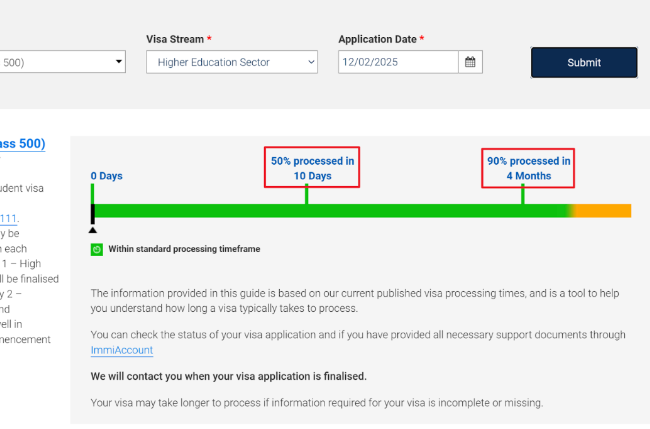Click the green clock icon in legend

click(97, 249)
